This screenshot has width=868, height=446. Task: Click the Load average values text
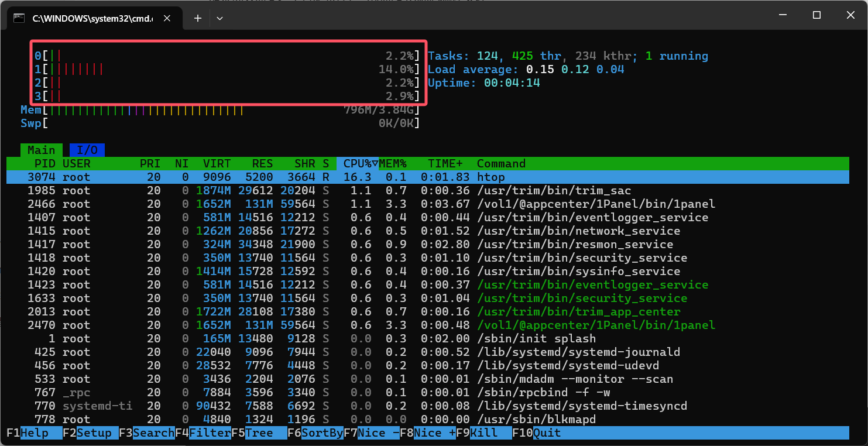point(575,69)
